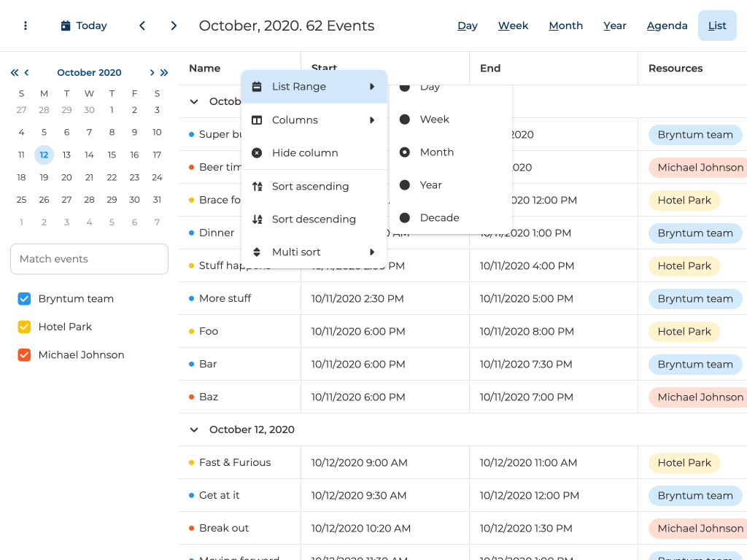Image resolution: width=747 pixels, height=560 pixels.
Task: Open the three-dot options menu
Action: pos(26,26)
